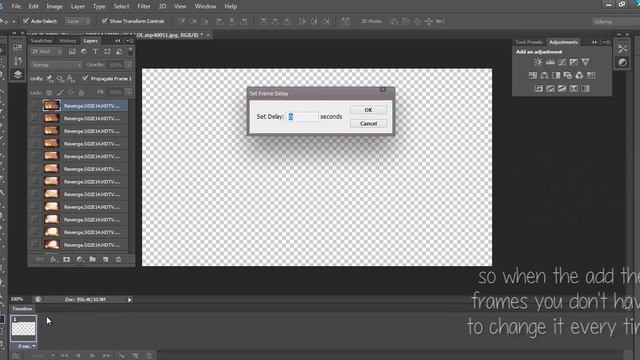
Task: Add a Brightness/Contrast adjustment
Action: 538,62
